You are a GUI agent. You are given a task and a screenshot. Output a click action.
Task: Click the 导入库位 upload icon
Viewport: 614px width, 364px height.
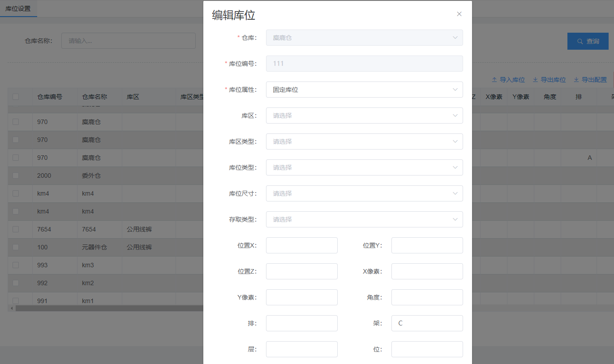(494, 80)
